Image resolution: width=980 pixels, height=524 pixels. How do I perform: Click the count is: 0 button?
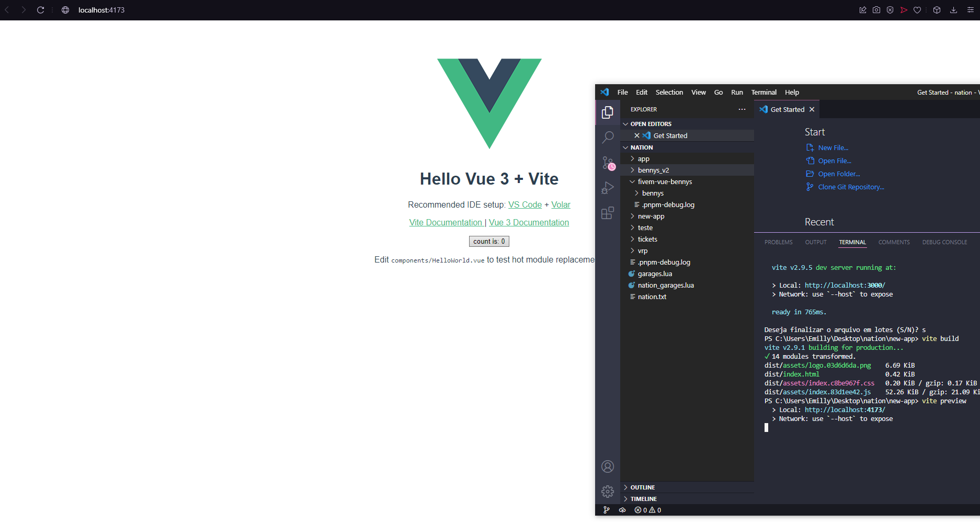click(x=489, y=241)
